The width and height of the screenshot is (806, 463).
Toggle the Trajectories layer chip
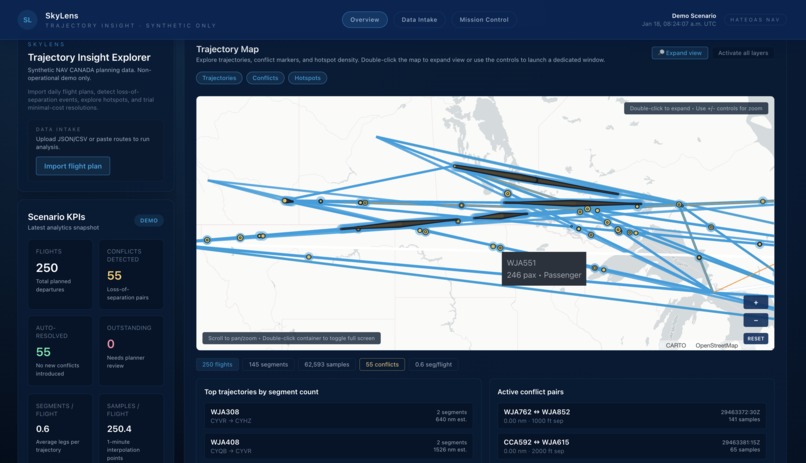coord(219,78)
